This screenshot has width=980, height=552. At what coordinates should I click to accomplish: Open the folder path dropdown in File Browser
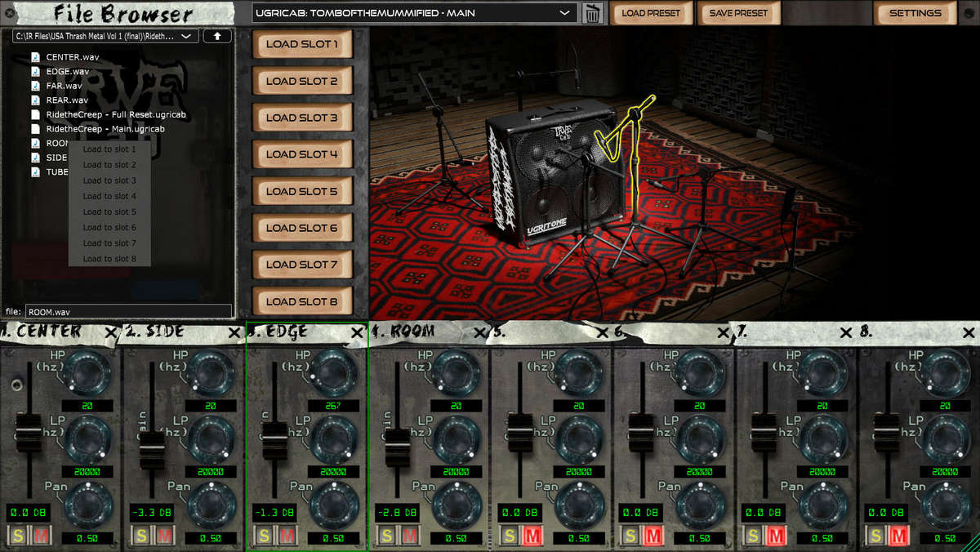[x=105, y=36]
